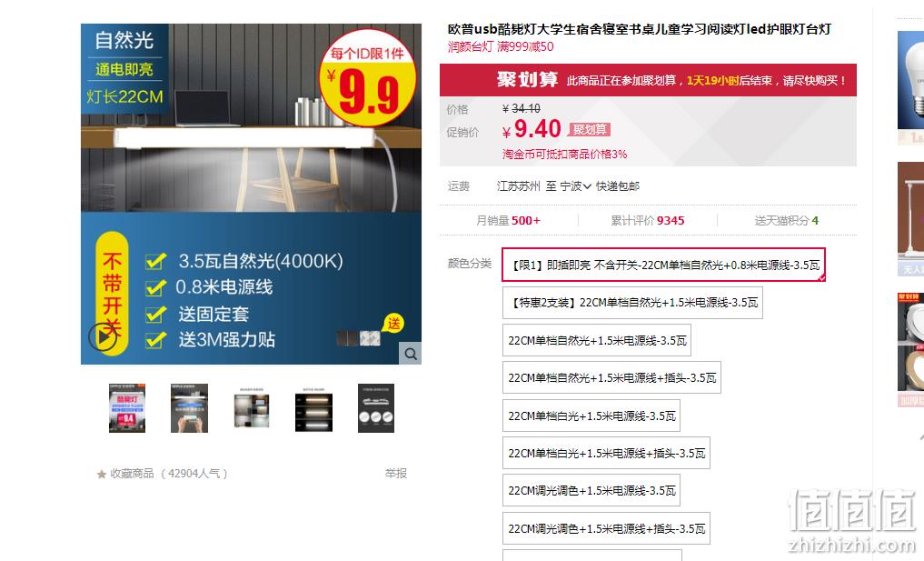This screenshot has width=924, height=561.
Task: Select the third thumbnail of desk scene
Action: [252, 408]
